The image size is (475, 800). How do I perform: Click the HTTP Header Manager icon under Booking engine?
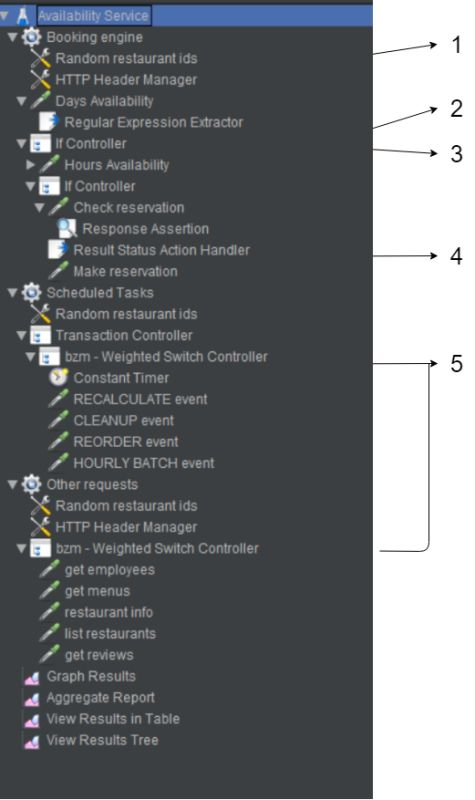pos(41,80)
